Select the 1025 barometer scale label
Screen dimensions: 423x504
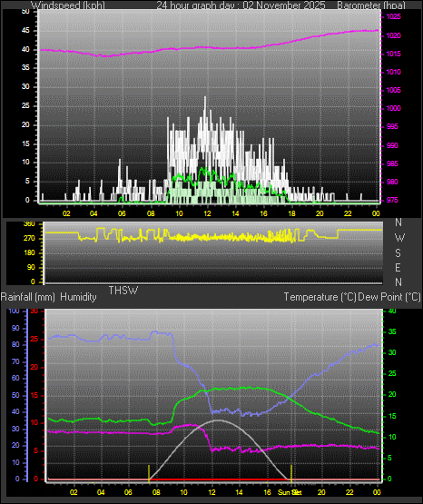(x=393, y=16)
